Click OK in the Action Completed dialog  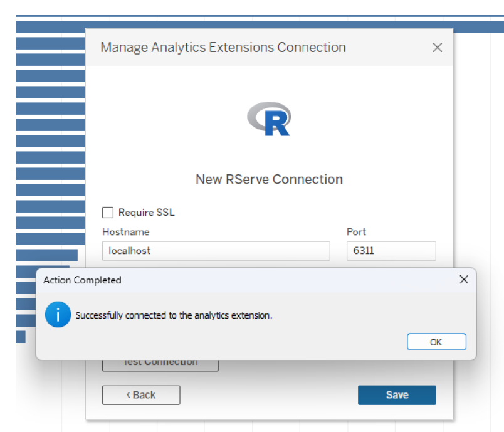pyautogui.click(x=436, y=342)
